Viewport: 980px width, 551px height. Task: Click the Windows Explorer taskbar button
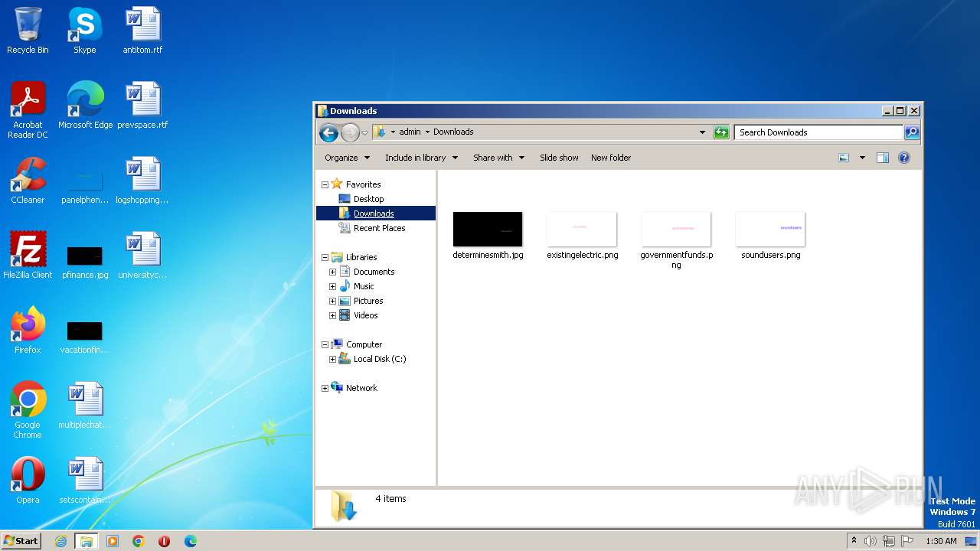click(x=86, y=541)
